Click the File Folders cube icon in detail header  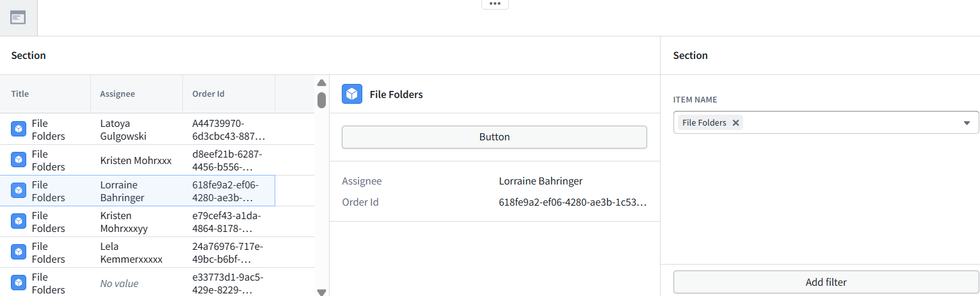[x=352, y=94]
